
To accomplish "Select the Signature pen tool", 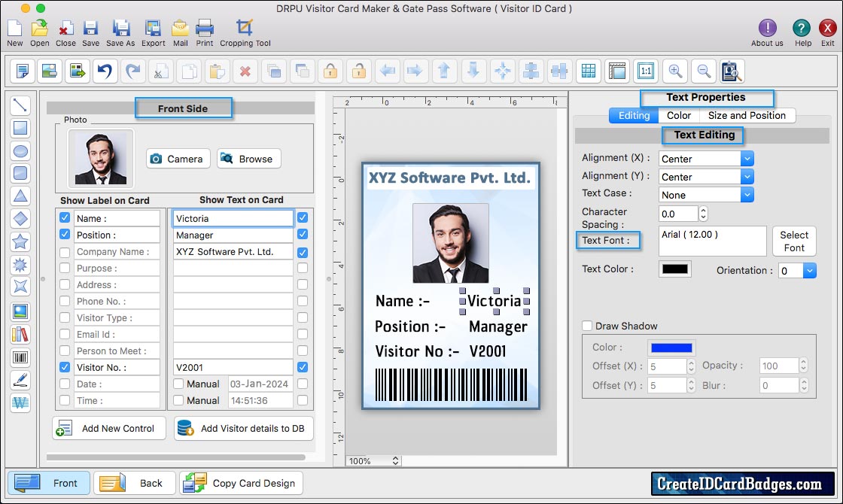I will pos(20,380).
